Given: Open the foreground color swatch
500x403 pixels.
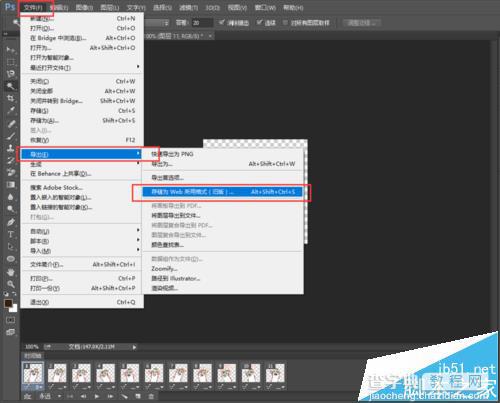Looking at the screenshot, I should [x=8, y=303].
